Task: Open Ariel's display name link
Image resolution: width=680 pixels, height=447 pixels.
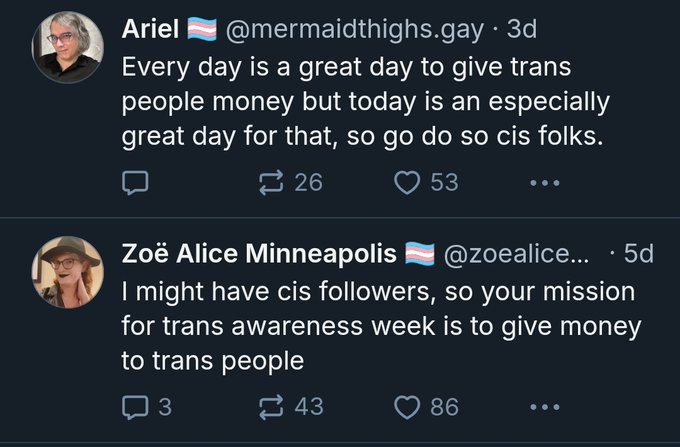Action: (150, 30)
